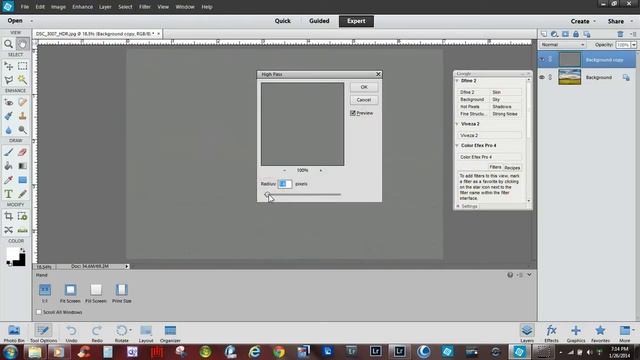Open the Rotate dropdown arrow
This screenshot has height=360, width=640.
(130, 330)
